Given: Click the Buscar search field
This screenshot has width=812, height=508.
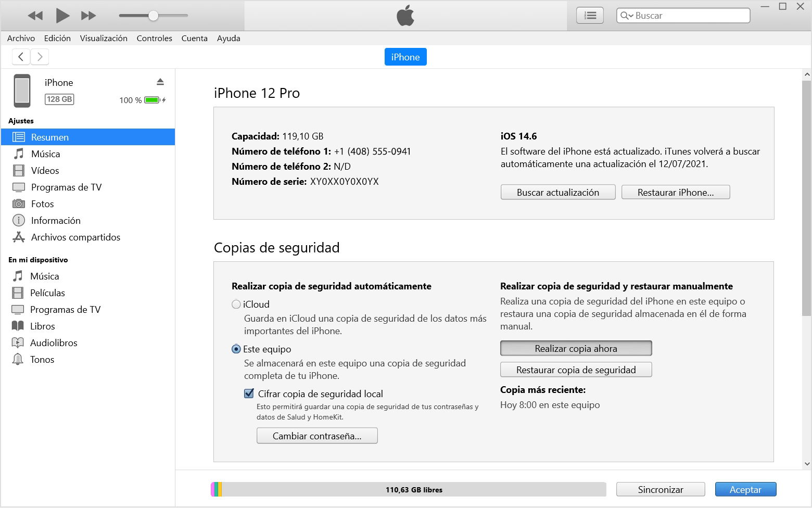Looking at the screenshot, I should pos(683,16).
